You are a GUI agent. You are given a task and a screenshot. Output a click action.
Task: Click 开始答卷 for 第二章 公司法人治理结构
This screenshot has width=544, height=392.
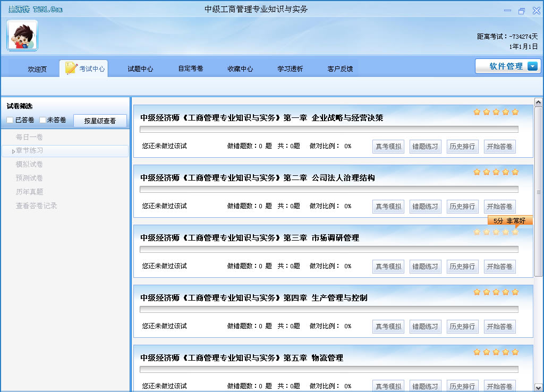(499, 207)
